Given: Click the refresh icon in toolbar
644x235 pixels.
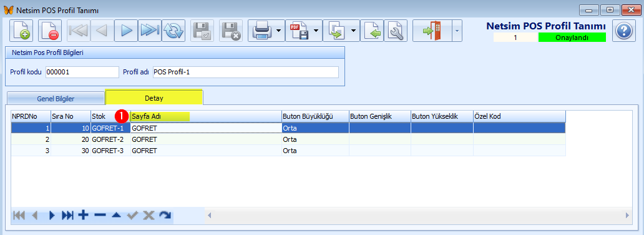Looking at the screenshot, I should pyautogui.click(x=173, y=31).
